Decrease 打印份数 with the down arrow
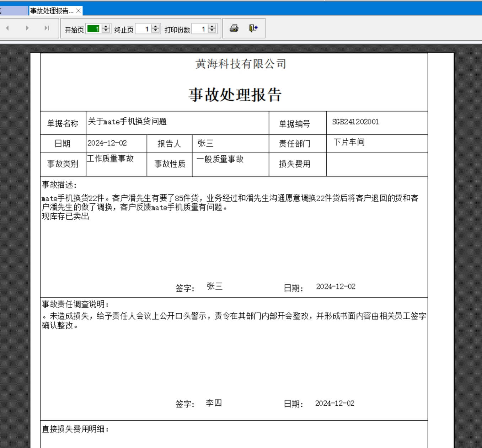The image size is (482, 448). tap(212, 31)
